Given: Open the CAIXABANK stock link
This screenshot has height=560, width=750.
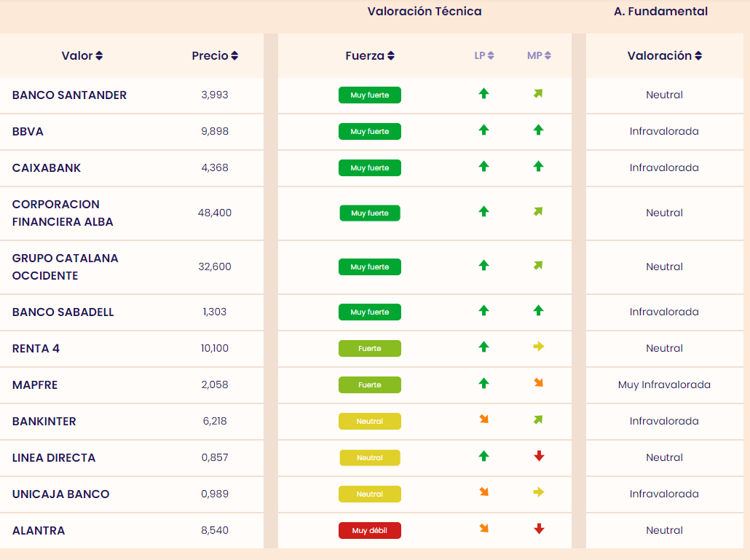Looking at the screenshot, I should (x=47, y=168).
